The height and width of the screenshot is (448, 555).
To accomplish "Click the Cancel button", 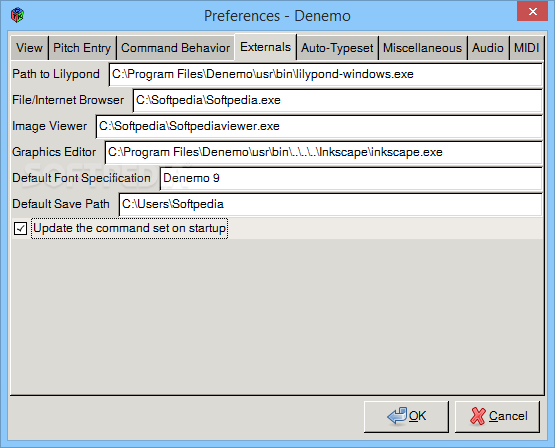I will 497,417.
